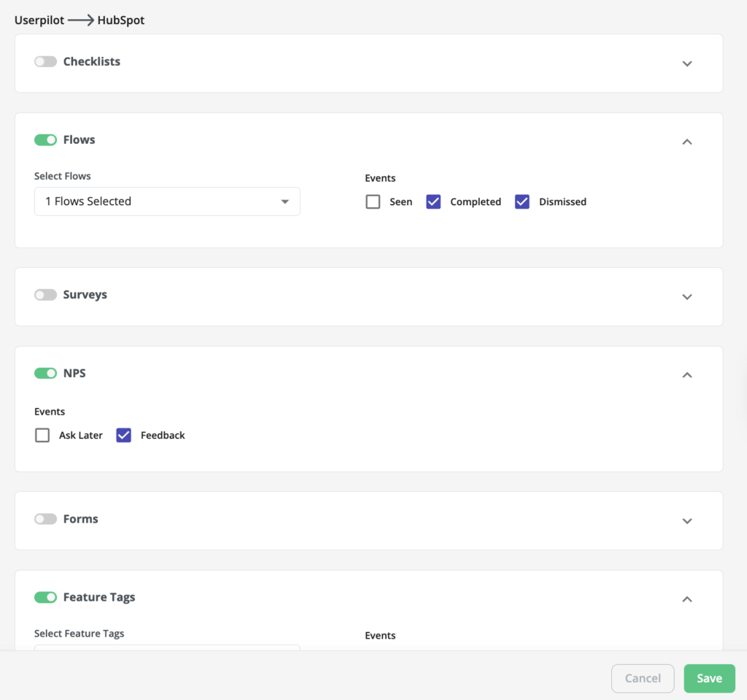This screenshot has width=747, height=700.
Task: Disable the Flows toggle switch
Action: [45, 139]
